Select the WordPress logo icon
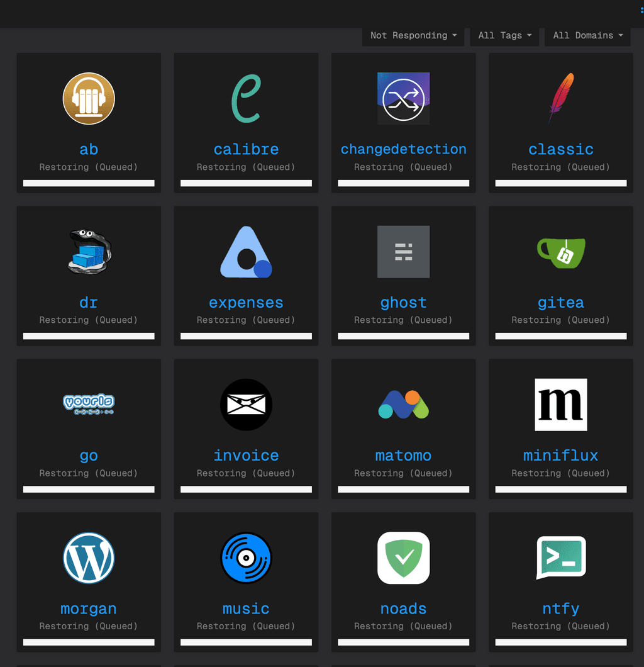The width and height of the screenshot is (644, 667). 89,558
